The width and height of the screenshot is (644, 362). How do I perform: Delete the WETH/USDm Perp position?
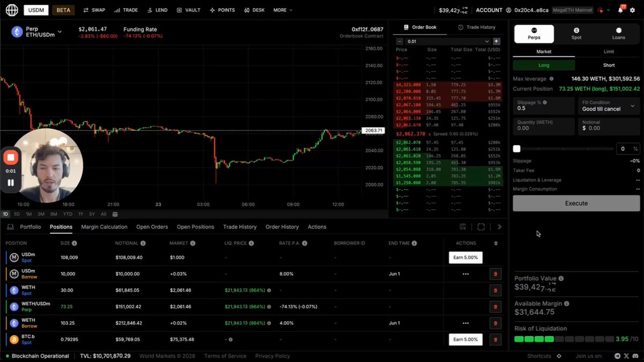point(495,307)
